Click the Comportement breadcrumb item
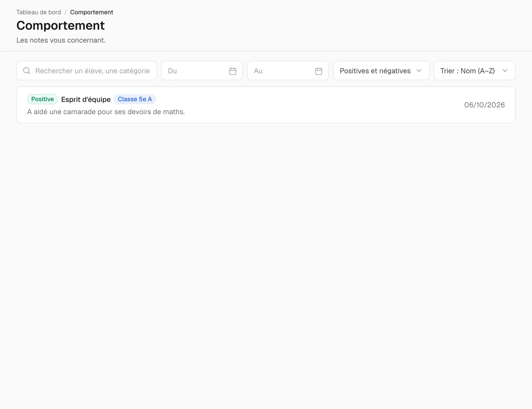This screenshot has width=532, height=409. tap(92, 12)
